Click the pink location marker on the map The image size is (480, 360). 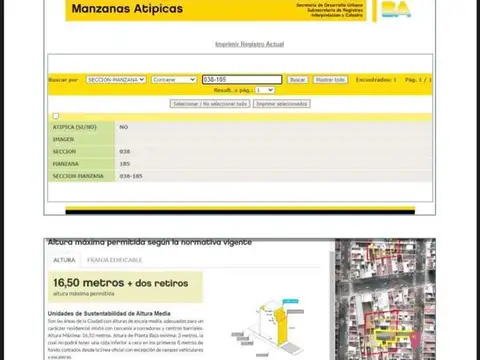coord(415,340)
